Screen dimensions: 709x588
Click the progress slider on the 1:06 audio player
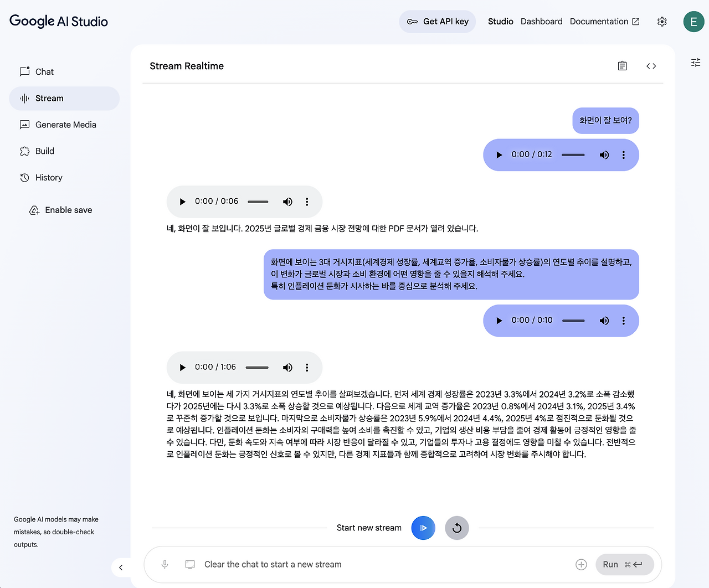256,367
